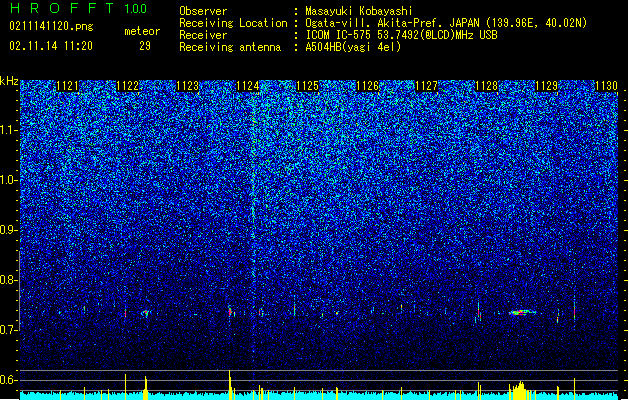Click the kHz axis unit label
The image size is (629, 400).
tap(9, 81)
